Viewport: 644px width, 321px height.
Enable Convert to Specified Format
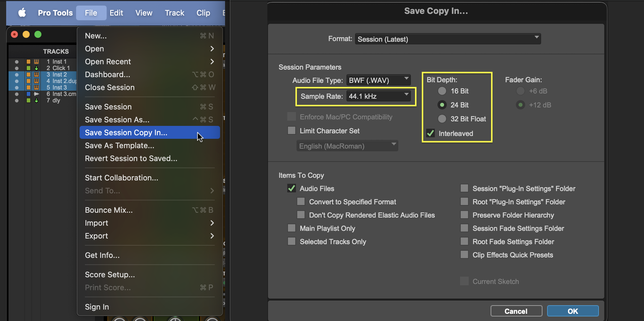[x=301, y=202]
